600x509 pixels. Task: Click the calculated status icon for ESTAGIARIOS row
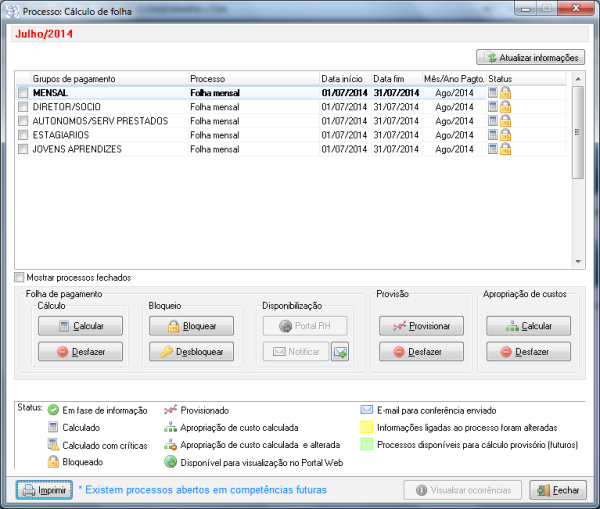coord(493,135)
